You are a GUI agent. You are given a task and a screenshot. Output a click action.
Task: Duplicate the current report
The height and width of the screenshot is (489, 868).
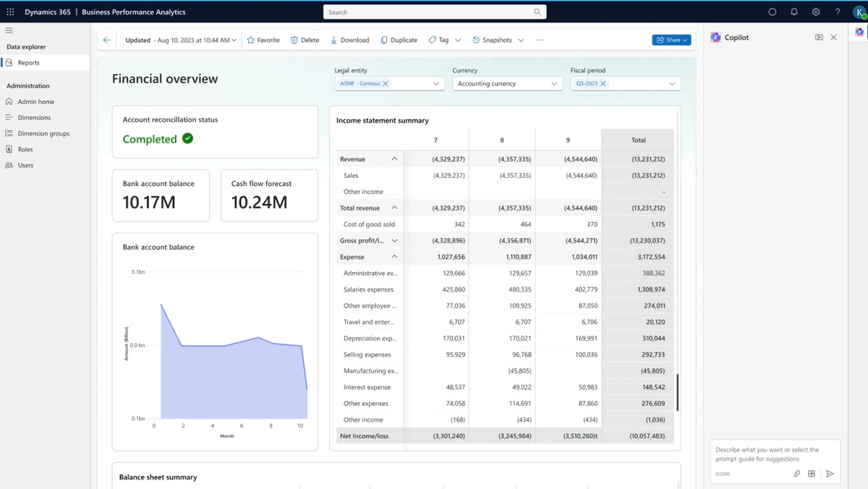tap(399, 40)
